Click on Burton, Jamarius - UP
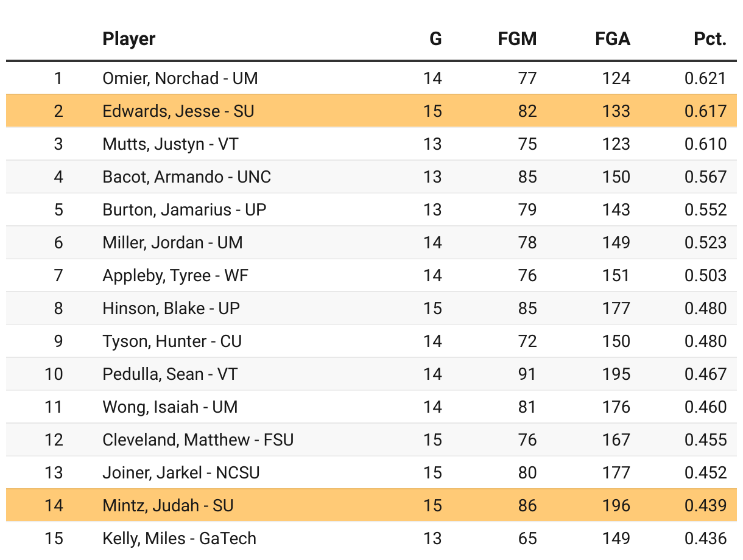743x560 pixels. (185, 210)
